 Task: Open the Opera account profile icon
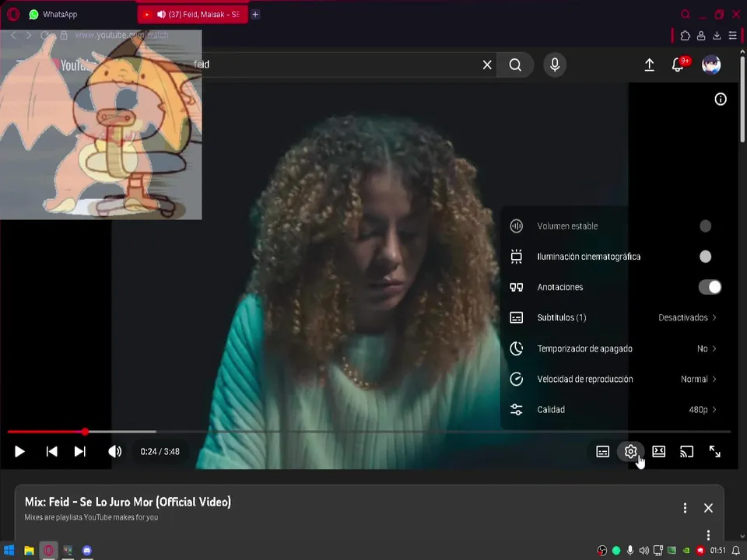[701, 36]
